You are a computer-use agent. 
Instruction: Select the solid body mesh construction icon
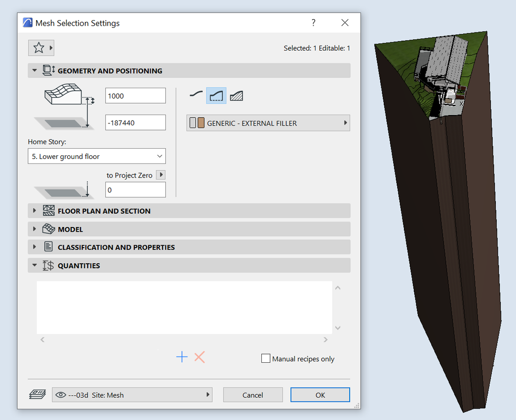click(236, 95)
